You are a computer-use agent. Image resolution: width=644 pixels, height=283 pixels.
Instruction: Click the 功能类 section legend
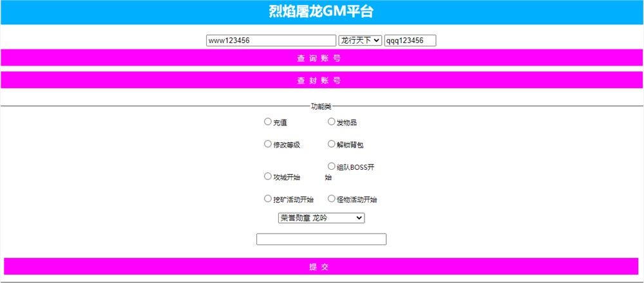tap(321, 106)
